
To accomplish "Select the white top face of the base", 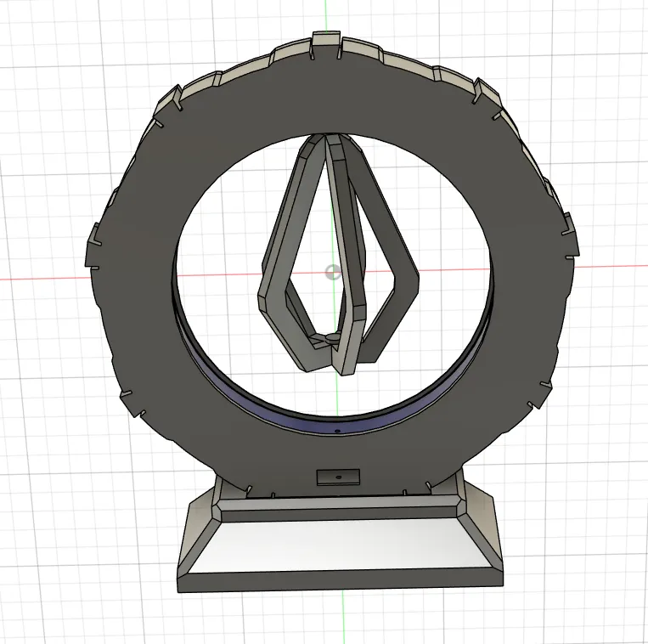I will point(338,545).
